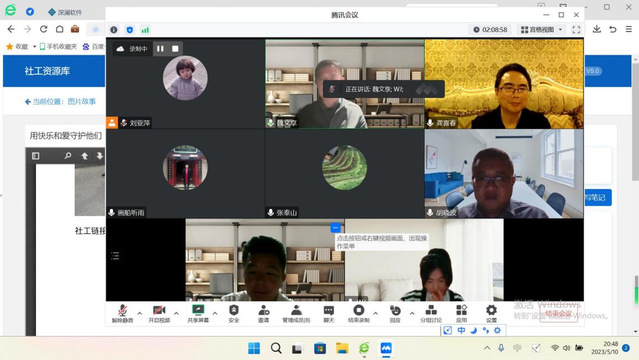Image resolution: width=639 pixels, height=360 pixels.
Task: Open the 聊天 chat panel
Action: [x=328, y=314]
